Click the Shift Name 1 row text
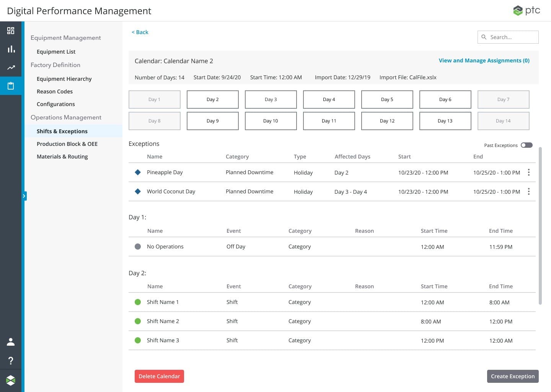 tap(163, 302)
